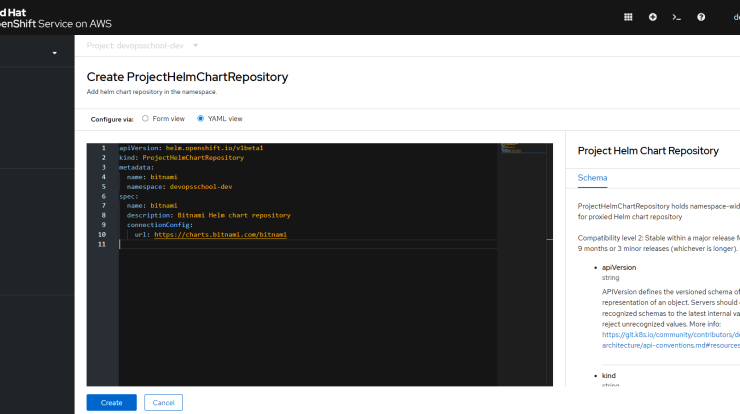Click the Project Helm Chart Repository heading

[648, 151]
